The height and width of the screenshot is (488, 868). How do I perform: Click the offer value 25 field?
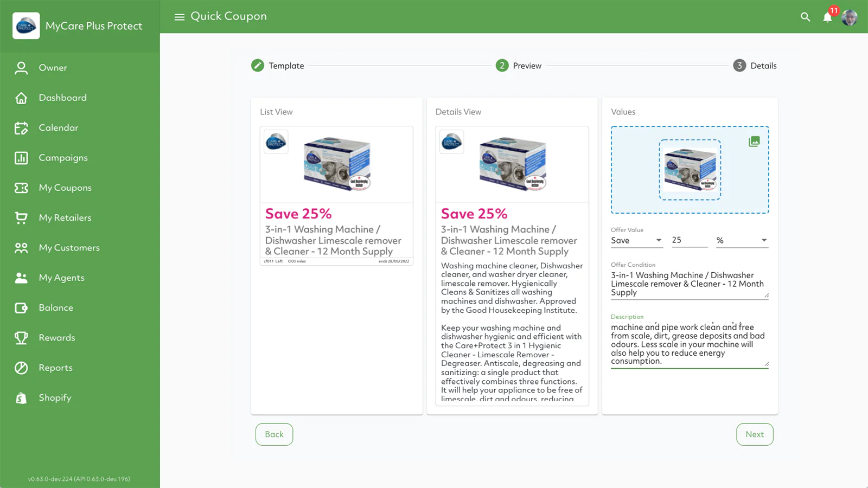[x=690, y=240]
